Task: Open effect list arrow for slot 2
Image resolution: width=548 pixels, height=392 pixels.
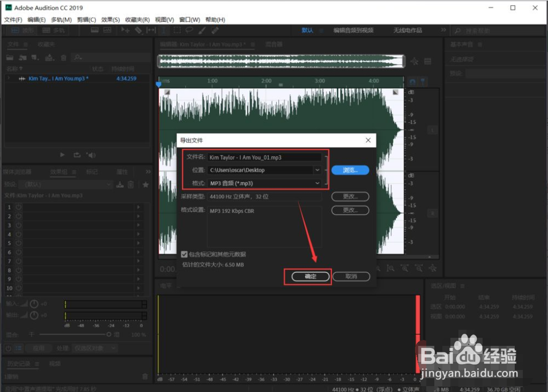Action: click(138, 216)
